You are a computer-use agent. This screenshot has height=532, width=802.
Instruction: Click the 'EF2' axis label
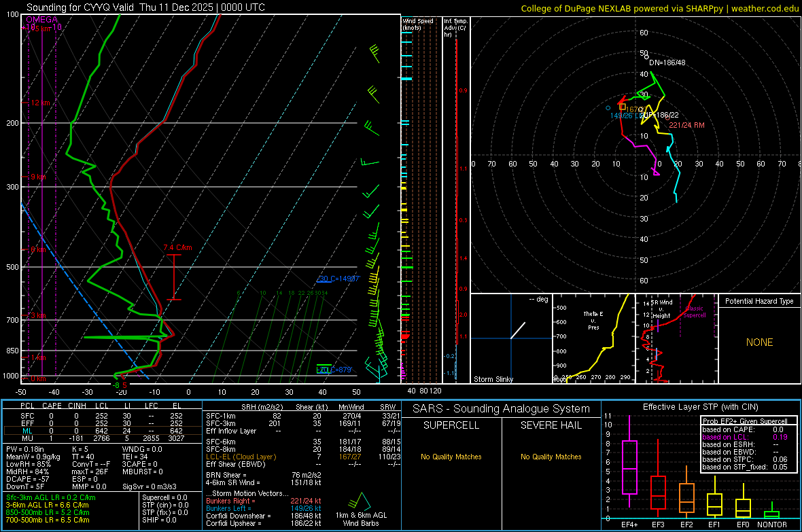point(686,525)
